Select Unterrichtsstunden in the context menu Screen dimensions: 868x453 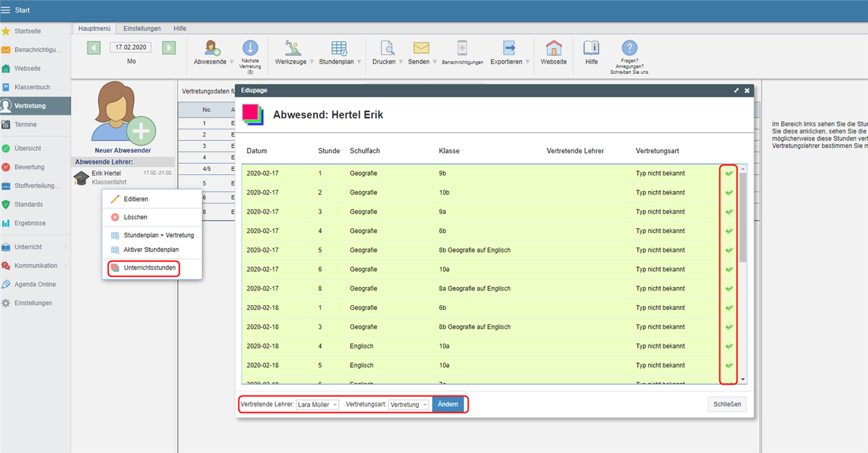149,268
